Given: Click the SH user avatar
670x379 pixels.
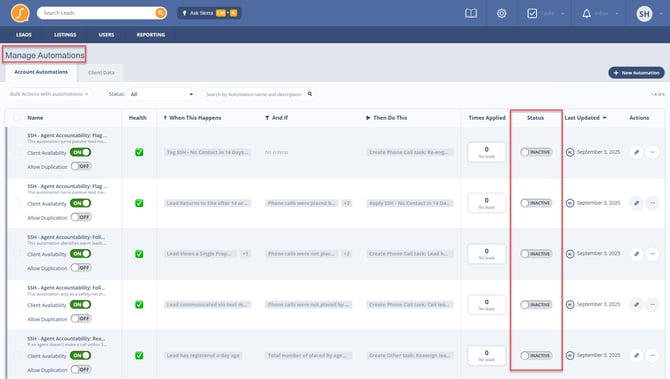Looking at the screenshot, I should pos(644,14).
